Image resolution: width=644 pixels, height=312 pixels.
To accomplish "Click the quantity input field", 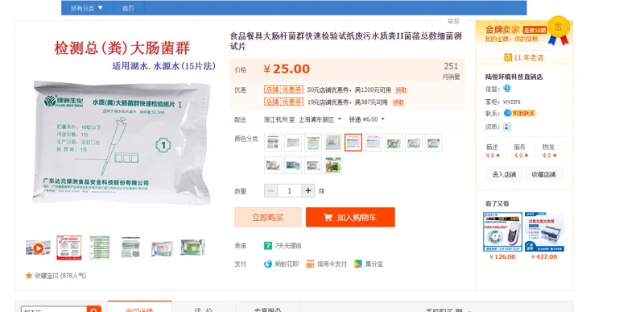I will 290,191.
